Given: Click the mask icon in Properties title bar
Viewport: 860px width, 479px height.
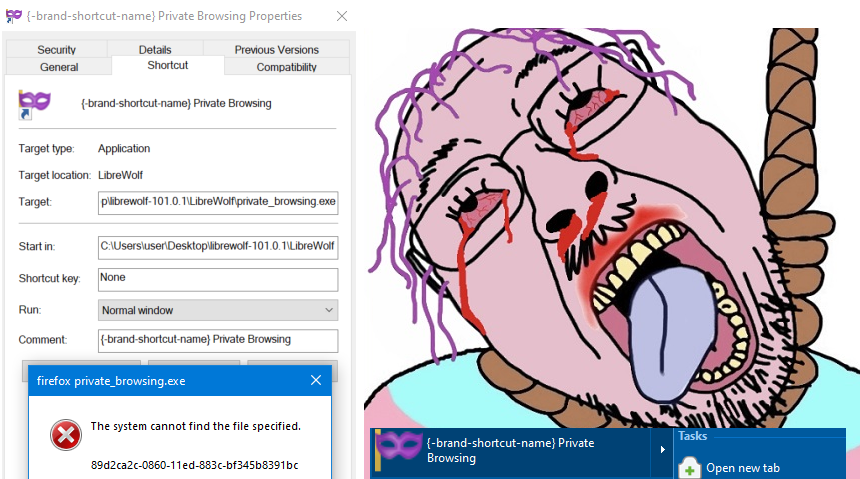Looking at the screenshot, I should pyautogui.click(x=14, y=16).
